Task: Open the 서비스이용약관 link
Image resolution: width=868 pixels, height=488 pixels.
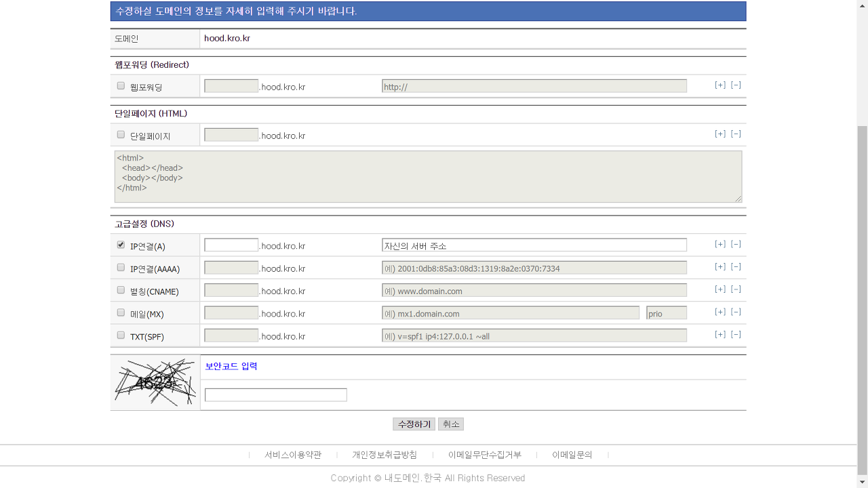Action: click(293, 455)
